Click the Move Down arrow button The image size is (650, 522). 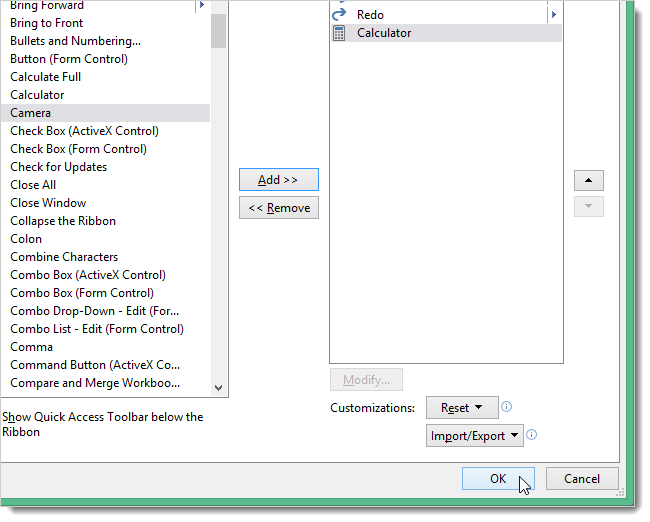(589, 206)
